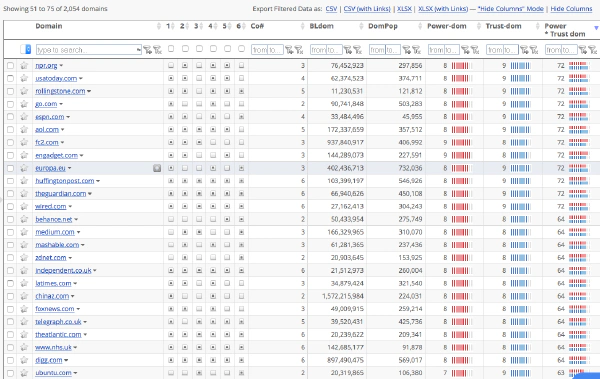The width and height of the screenshot is (600, 379).
Task: Apply the Co# range filter icon
Action: click(x=289, y=49)
